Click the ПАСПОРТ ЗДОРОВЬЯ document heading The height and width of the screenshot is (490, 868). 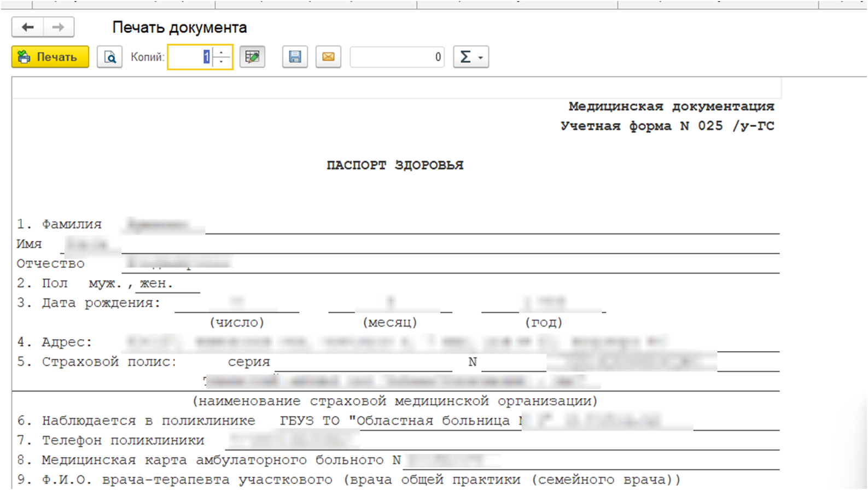395,165
